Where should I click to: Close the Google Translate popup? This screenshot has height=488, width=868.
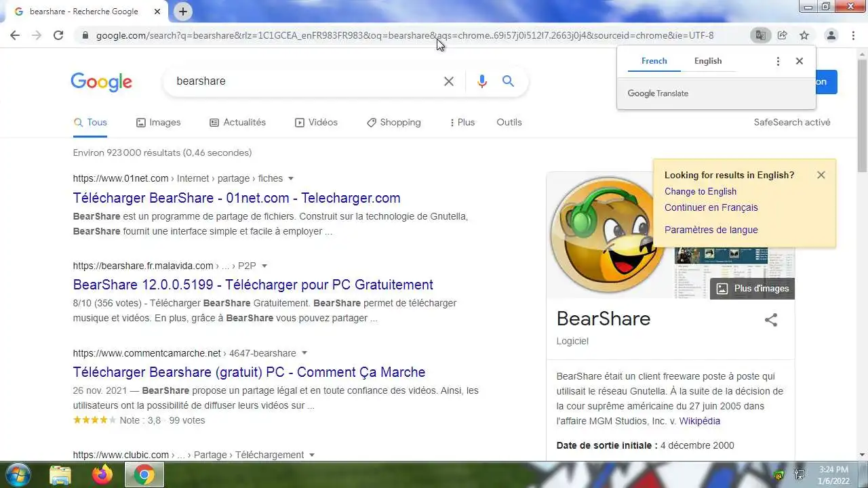800,61
